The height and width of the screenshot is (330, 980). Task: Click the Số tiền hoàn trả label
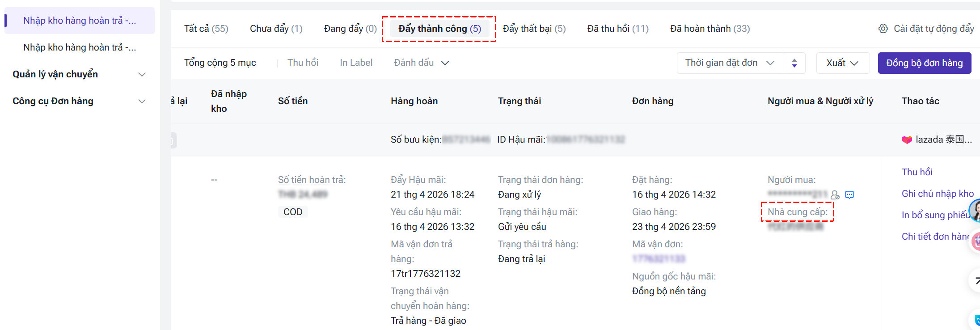pyautogui.click(x=312, y=180)
